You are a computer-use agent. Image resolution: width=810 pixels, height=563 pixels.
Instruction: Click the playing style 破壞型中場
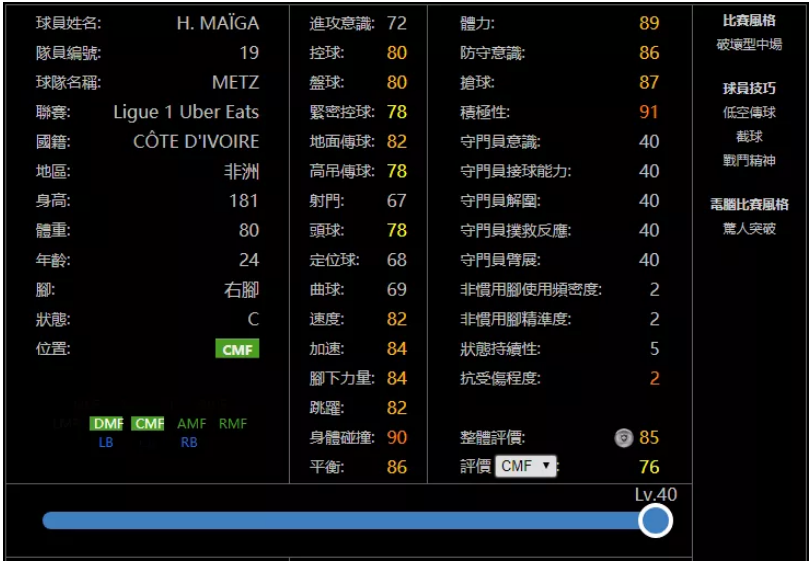(749, 45)
